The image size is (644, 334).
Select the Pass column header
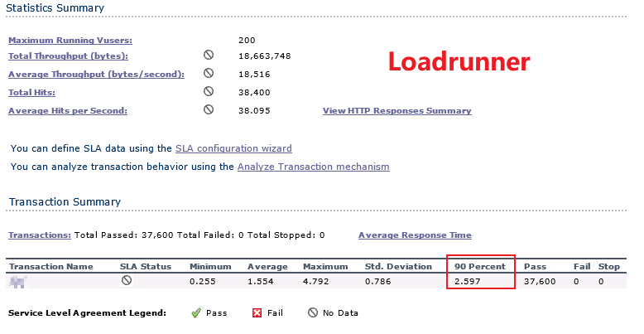536,267
